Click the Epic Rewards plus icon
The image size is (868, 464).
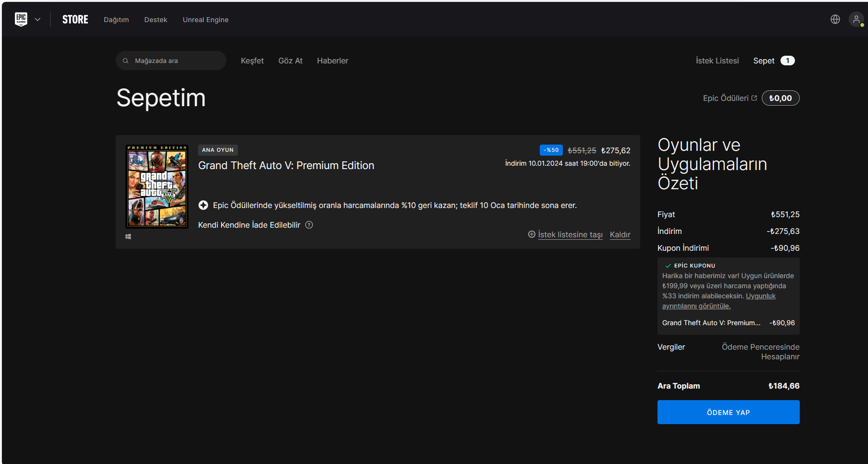(x=203, y=205)
